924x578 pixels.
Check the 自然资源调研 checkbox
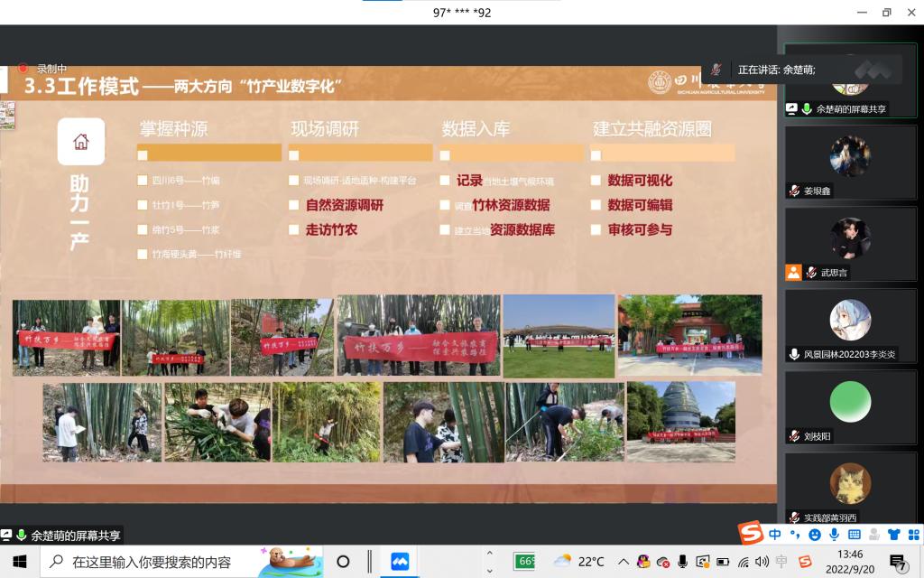point(293,205)
